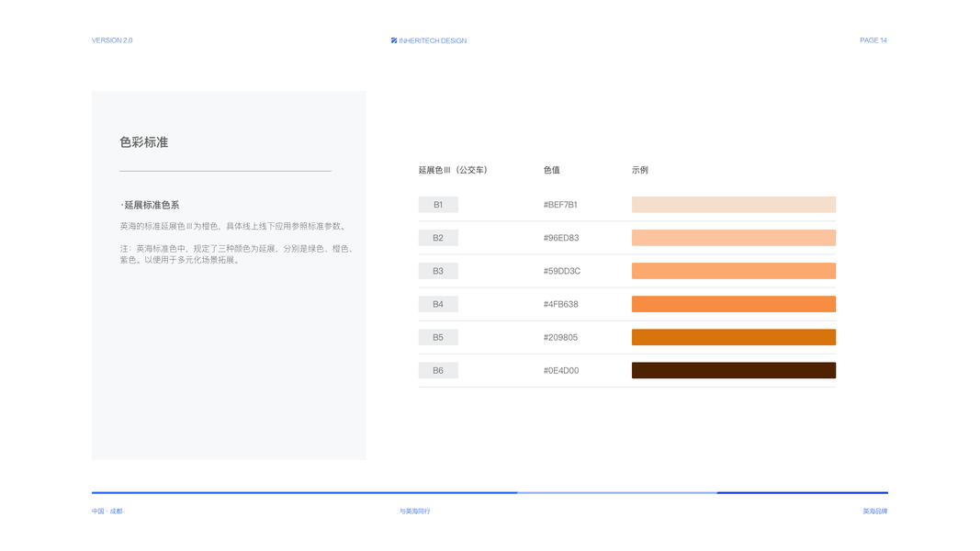Pick the B3 soft orange swatch
980x551 pixels.
pyautogui.click(x=734, y=271)
